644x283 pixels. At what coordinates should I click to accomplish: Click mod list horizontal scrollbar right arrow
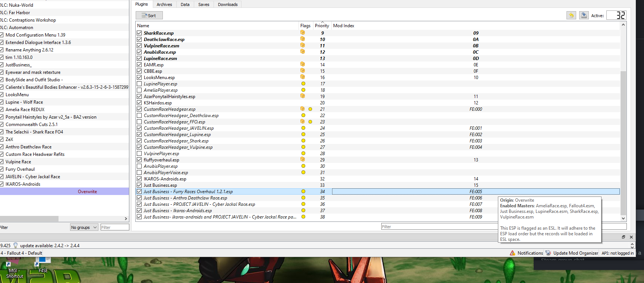tap(126, 218)
